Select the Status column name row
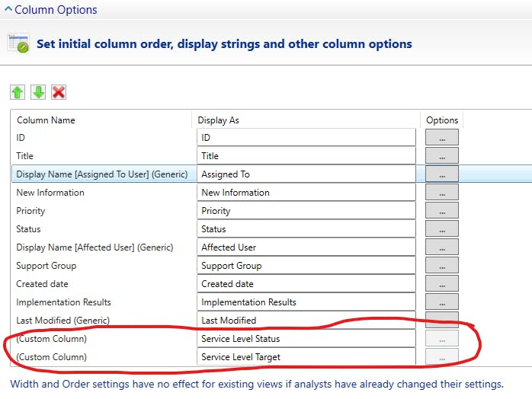Viewport: 532px width, 399px height. (x=29, y=228)
